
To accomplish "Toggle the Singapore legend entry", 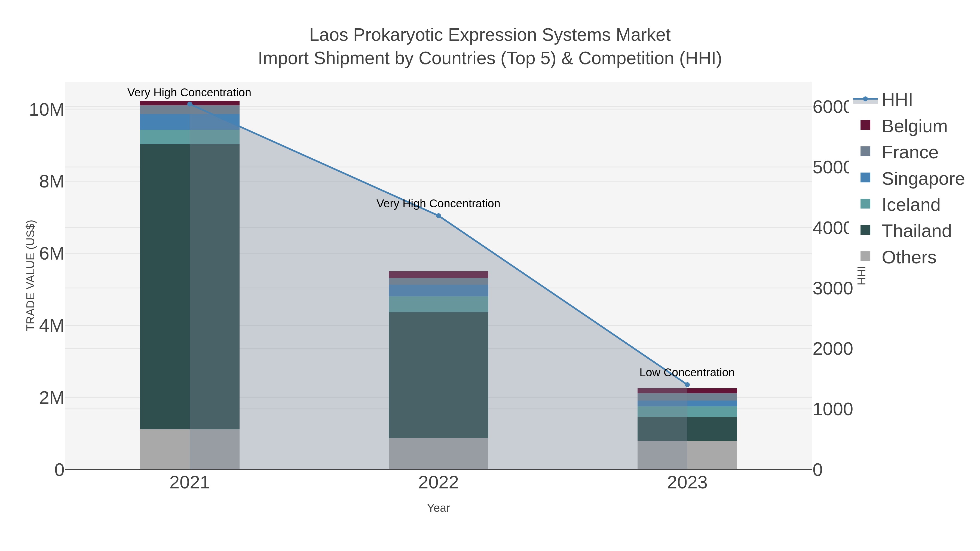I will pos(912,179).
